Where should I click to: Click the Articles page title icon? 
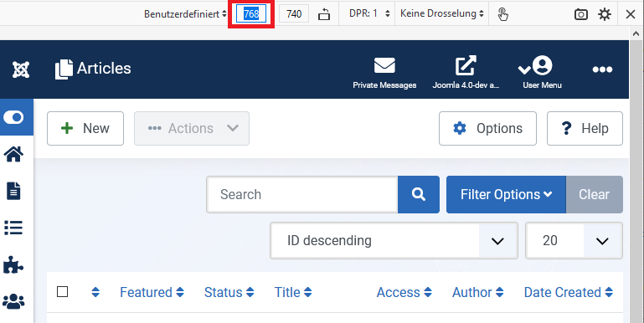click(x=64, y=69)
